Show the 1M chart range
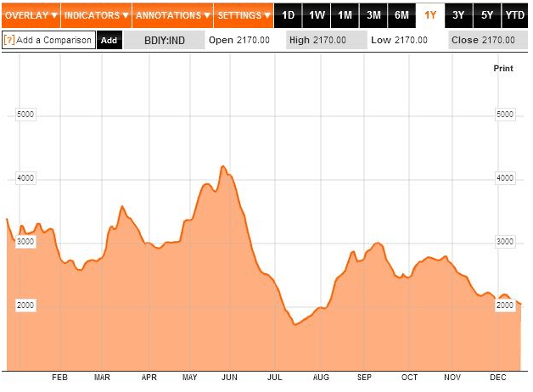 (x=345, y=15)
